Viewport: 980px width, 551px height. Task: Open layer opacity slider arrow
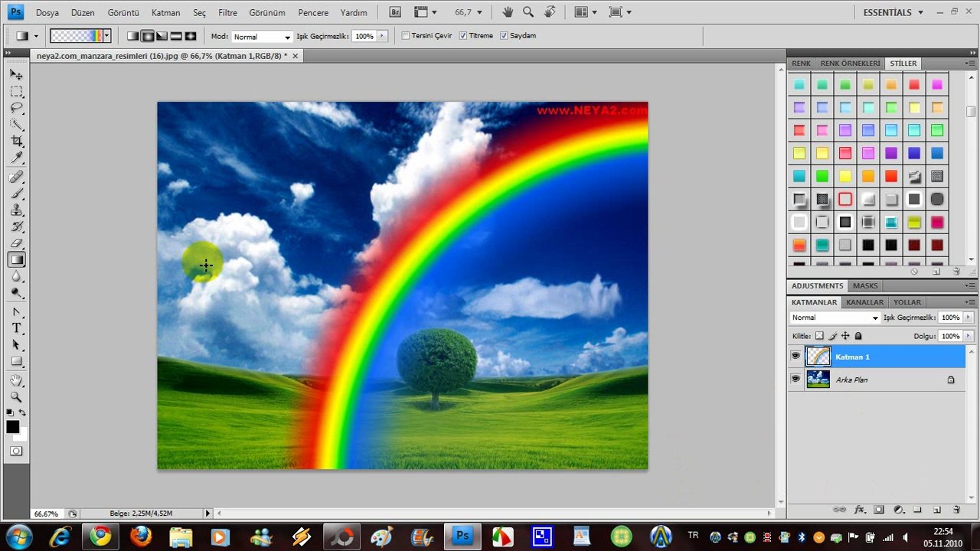[x=969, y=318]
